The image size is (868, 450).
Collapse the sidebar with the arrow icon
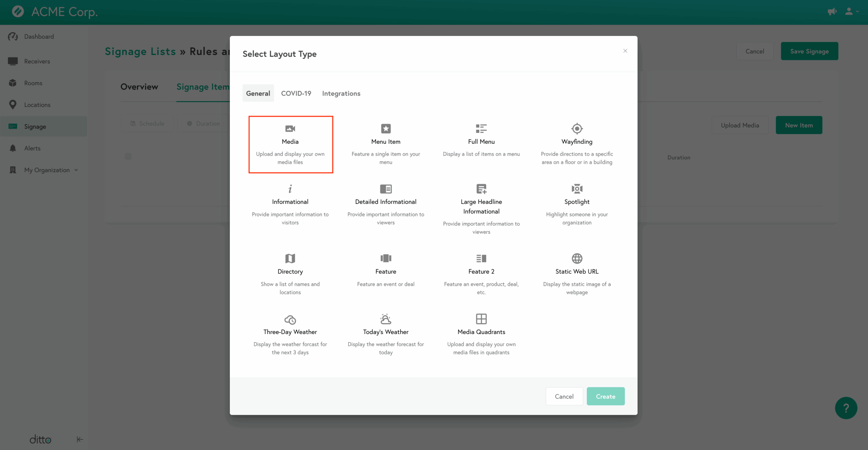pyautogui.click(x=80, y=439)
